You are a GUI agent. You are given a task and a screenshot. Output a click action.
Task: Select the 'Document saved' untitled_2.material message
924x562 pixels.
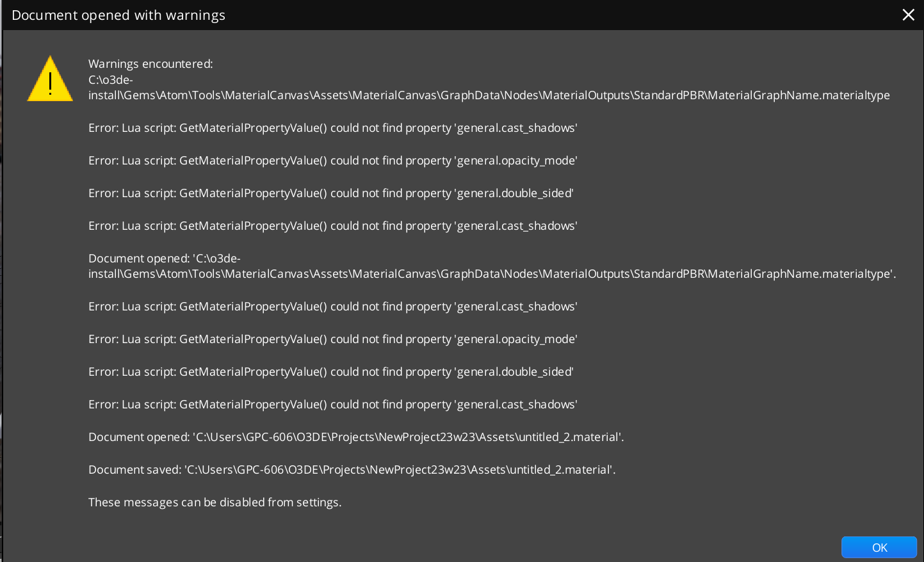pos(352,469)
